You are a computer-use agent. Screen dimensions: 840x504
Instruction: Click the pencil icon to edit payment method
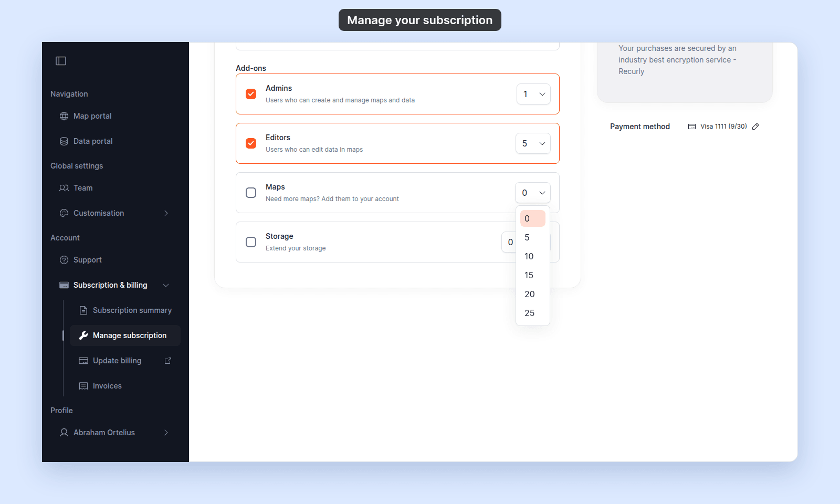[755, 127]
